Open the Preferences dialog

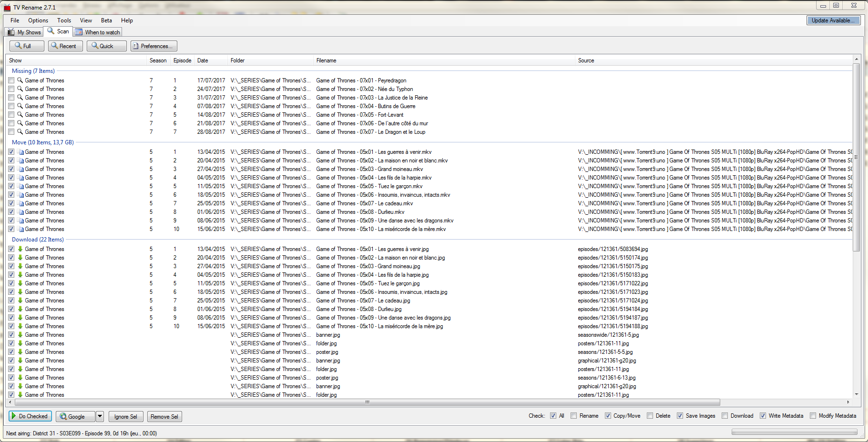154,46
